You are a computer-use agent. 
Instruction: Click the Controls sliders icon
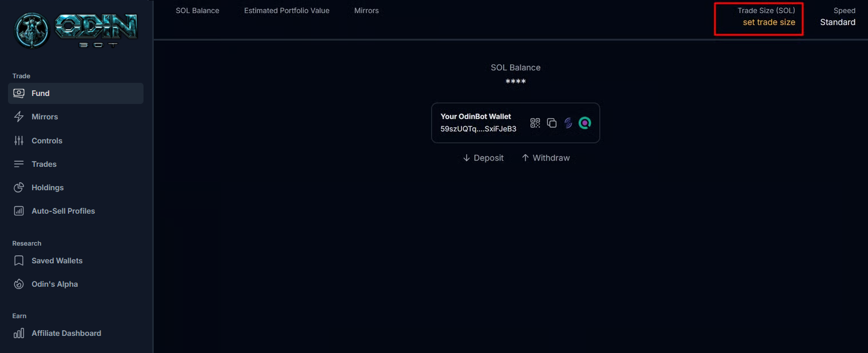(19, 141)
